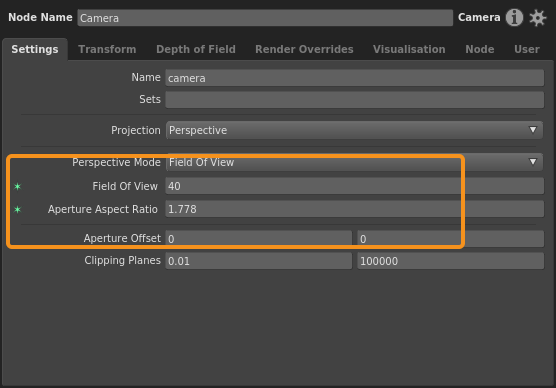Select the Visualisation tab

point(409,49)
